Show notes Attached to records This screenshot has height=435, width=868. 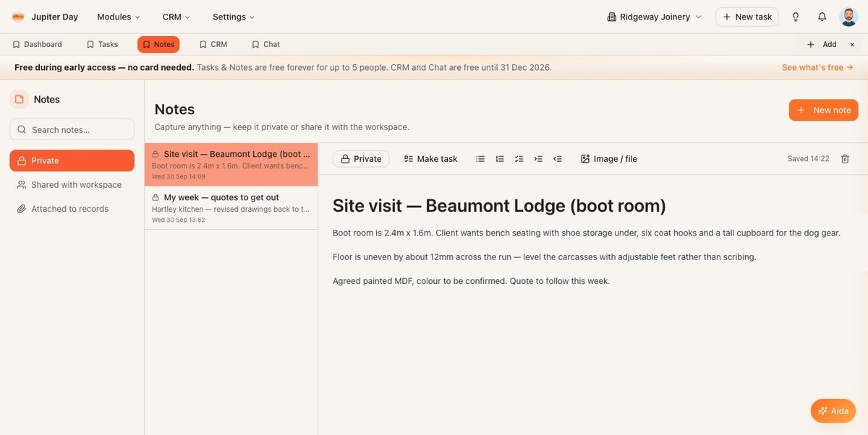point(72,209)
